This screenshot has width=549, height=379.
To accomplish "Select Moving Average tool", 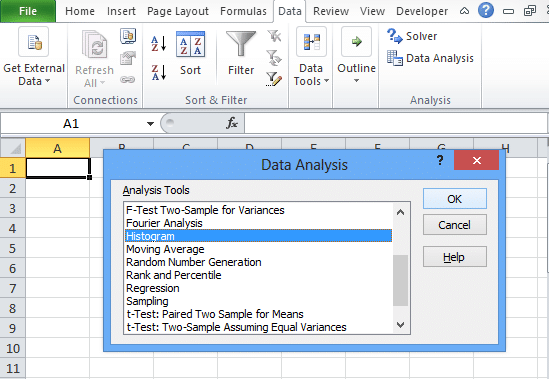I will (x=258, y=249).
